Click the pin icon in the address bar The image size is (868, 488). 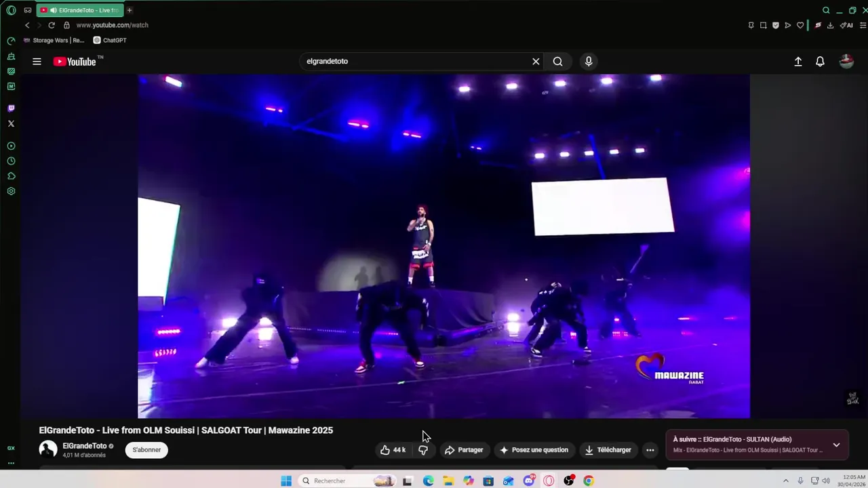tap(751, 25)
